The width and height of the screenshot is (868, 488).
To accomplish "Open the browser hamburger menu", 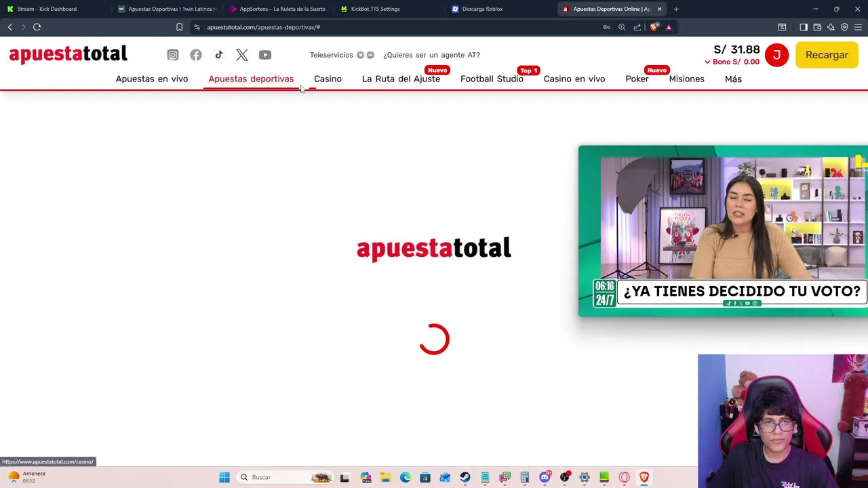I will (x=859, y=27).
